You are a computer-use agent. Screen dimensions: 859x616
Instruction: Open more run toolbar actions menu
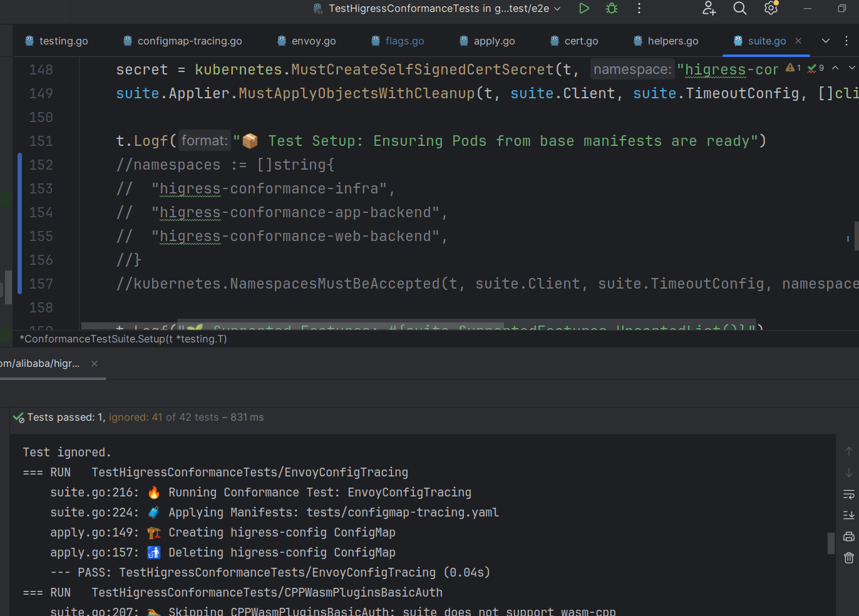639,8
